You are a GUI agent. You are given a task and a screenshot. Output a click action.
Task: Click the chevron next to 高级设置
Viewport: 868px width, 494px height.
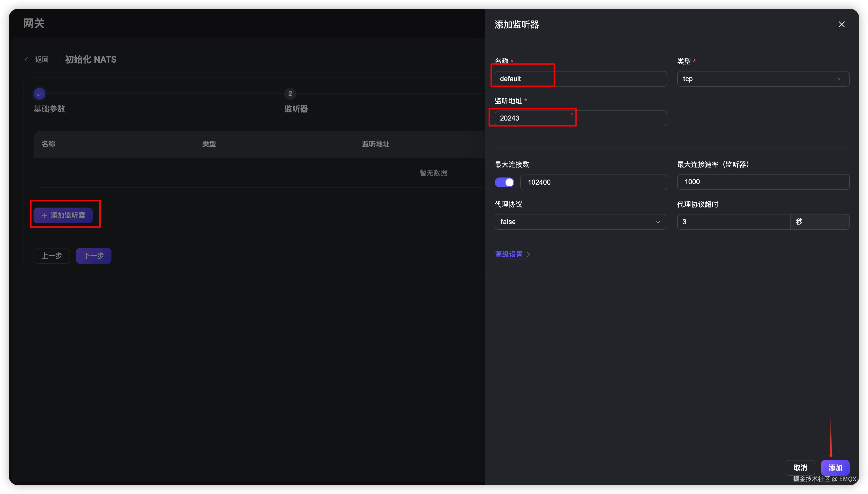(x=528, y=254)
